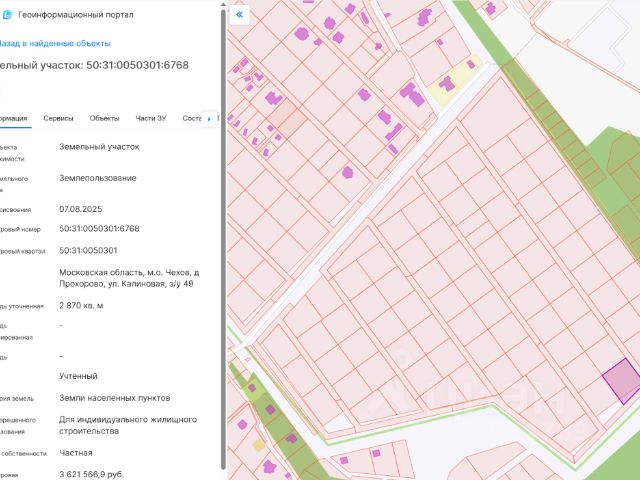Click the Геоинформационный портал logo icon
The width and height of the screenshot is (640, 480).
click(8, 15)
